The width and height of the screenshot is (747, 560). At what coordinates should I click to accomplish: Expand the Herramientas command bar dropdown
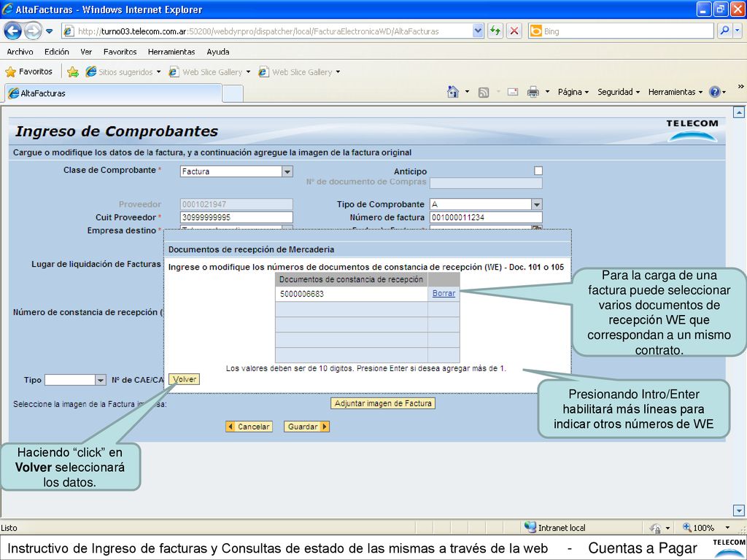pyautogui.click(x=675, y=92)
